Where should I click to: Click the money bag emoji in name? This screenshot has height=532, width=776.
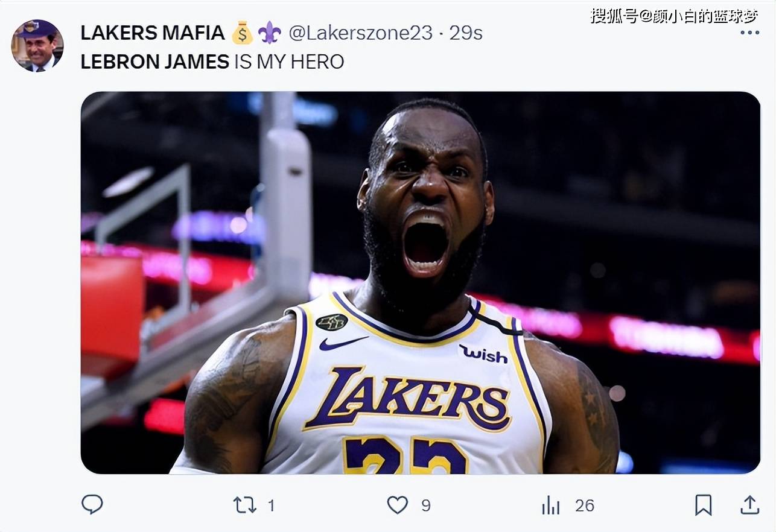click(243, 33)
